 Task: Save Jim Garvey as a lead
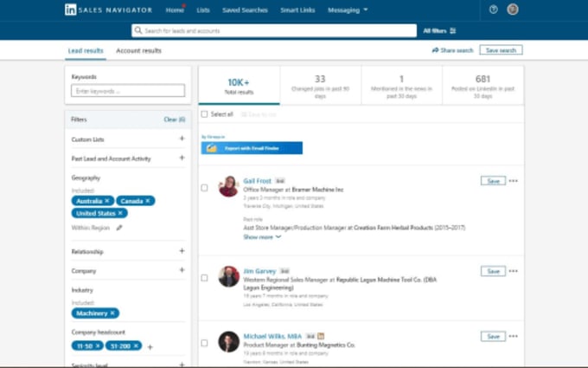click(493, 271)
